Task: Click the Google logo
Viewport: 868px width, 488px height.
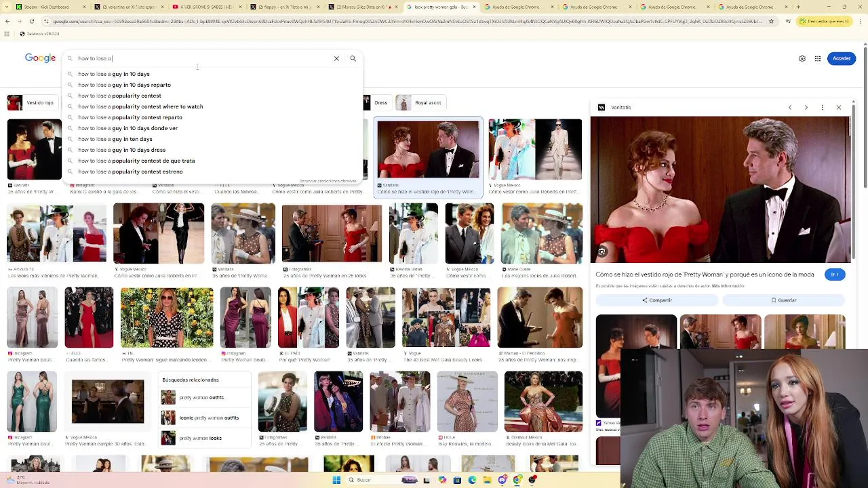Action: (x=40, y=58)
